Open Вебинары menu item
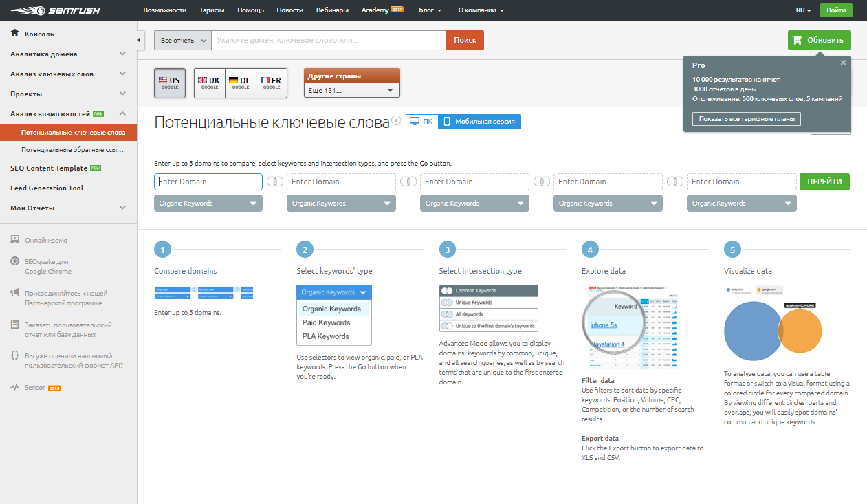This screenshot has width=867, height=504. click(x=332, y=10)
